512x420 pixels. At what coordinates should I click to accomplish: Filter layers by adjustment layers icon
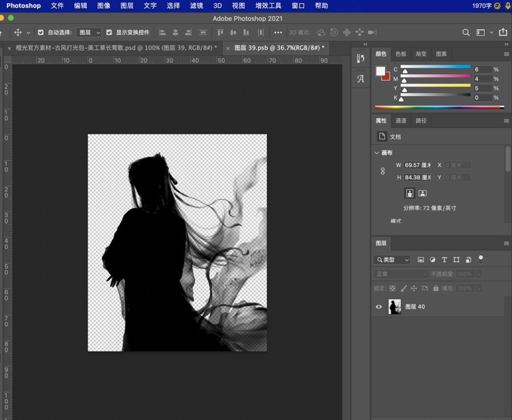click(432, 260)
